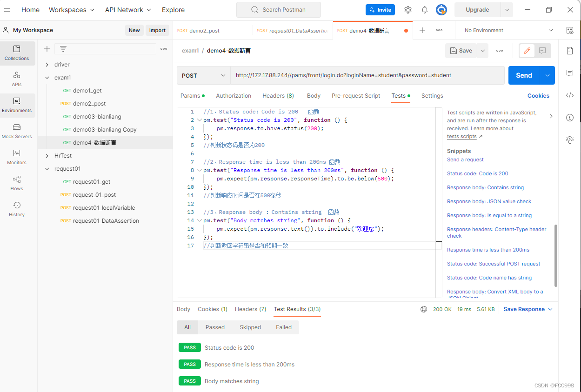
Task: Open request Info icon in right sidebar
Action: [570, 118]
